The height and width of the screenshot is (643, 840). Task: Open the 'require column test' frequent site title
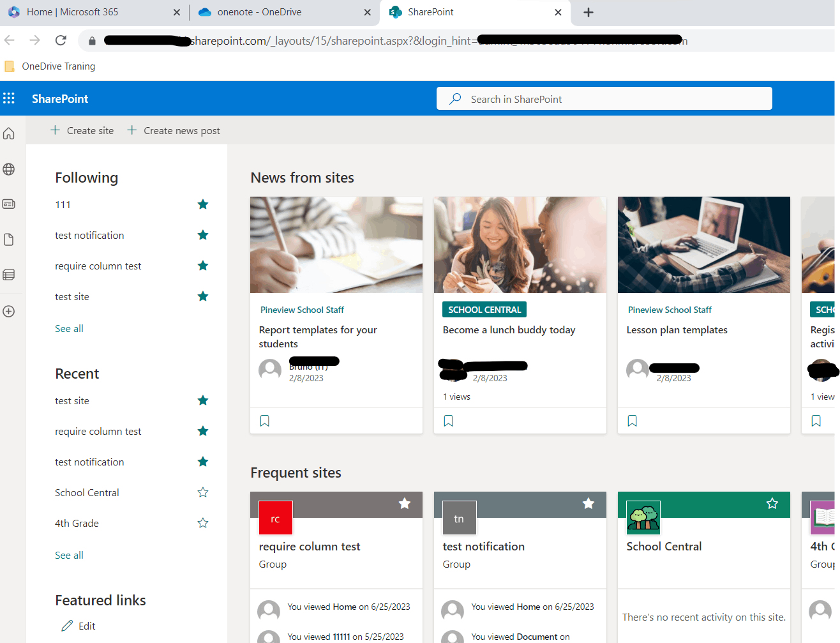[x=310, y=547]
